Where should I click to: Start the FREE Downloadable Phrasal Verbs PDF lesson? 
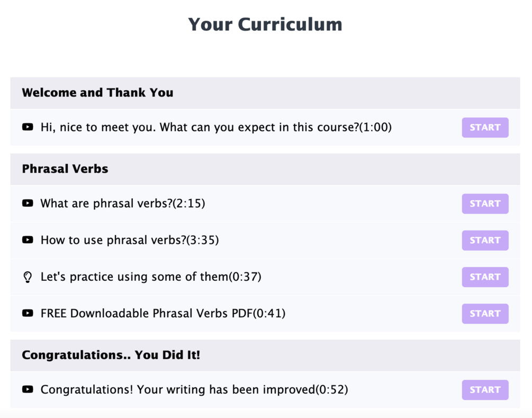[485, 314]
